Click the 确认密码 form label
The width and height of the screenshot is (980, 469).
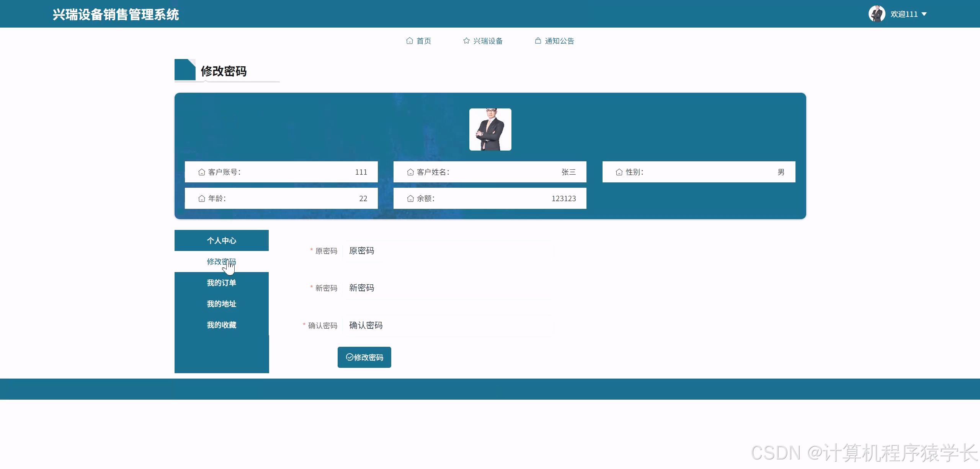(323, 326)
